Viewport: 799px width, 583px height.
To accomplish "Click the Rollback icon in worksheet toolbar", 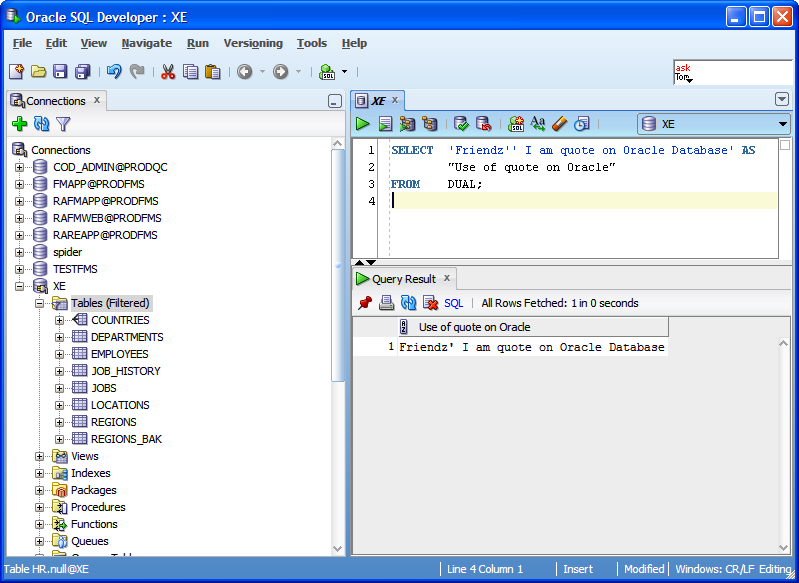I will point(483,124).
